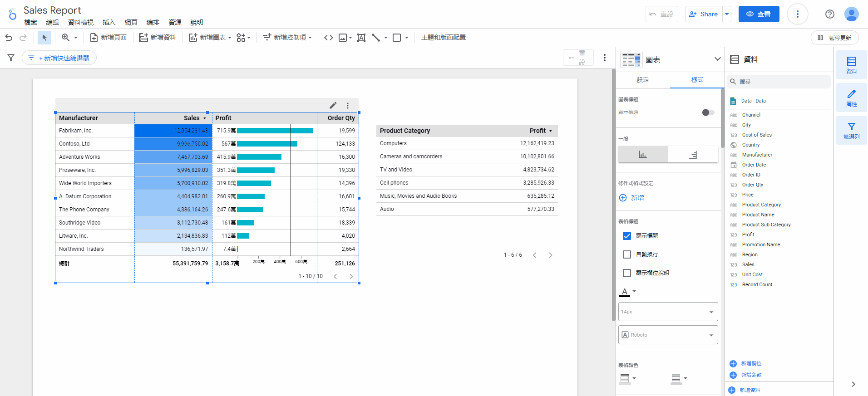The image size is (868, 396).
Task: Open the community visualizations components icon
Action: (x=243, y=38)
